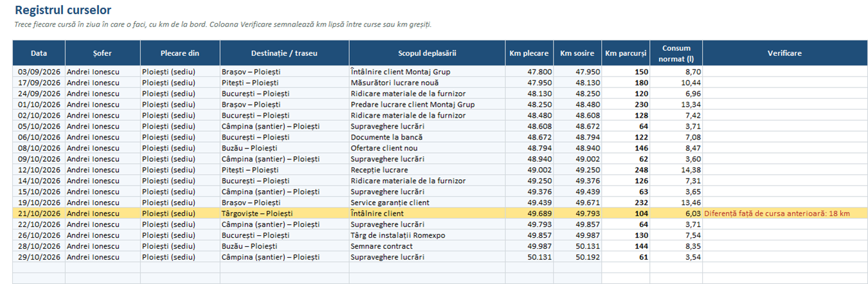Viewport: 868px width, 284px height.
Task: Click Ridicare materiale de la furnizor on 14/10/2026 row
Action: (x=427, y=181)
